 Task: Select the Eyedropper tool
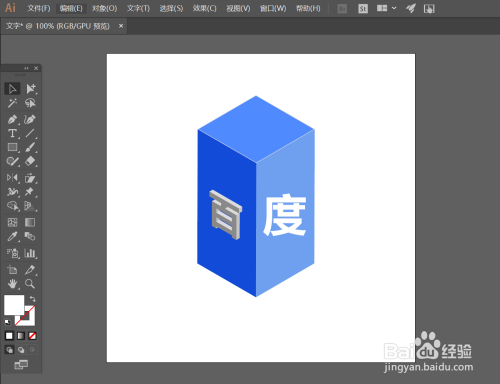(x=12, y=236)
